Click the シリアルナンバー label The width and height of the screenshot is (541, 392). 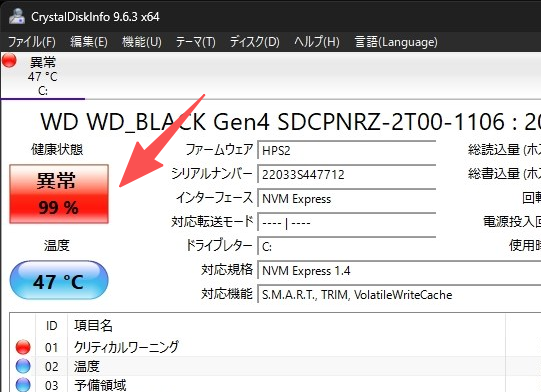[212, 174]
